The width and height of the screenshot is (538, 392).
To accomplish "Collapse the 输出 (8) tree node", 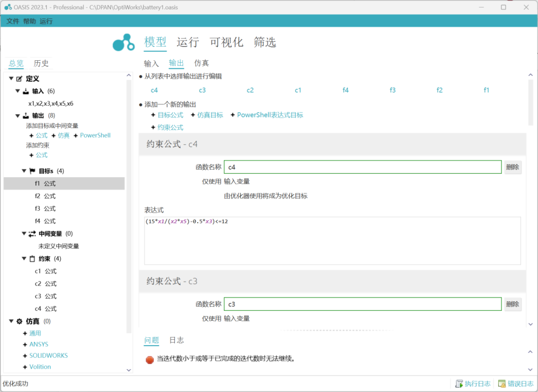I will point(17,116).
